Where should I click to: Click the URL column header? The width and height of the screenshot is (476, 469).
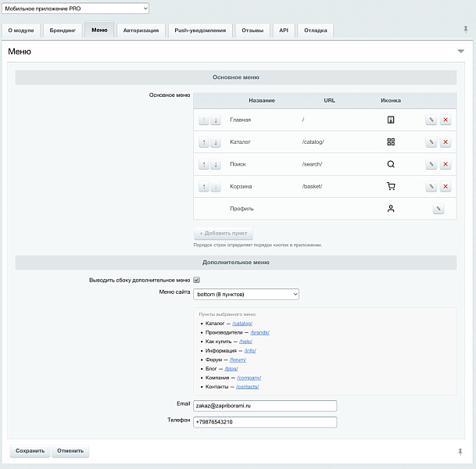pos(329,101)
